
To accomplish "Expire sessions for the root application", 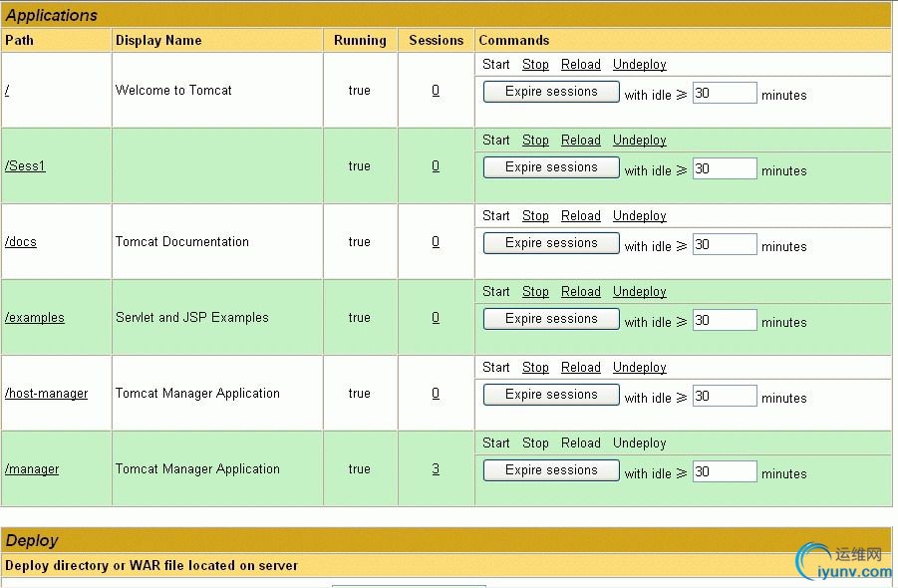I will [551, 92].
